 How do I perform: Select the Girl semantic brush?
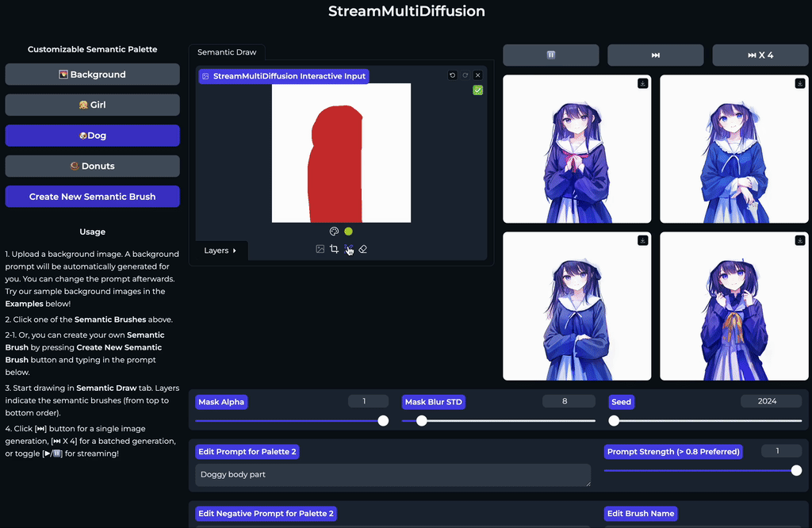click(x=92, y=105)
